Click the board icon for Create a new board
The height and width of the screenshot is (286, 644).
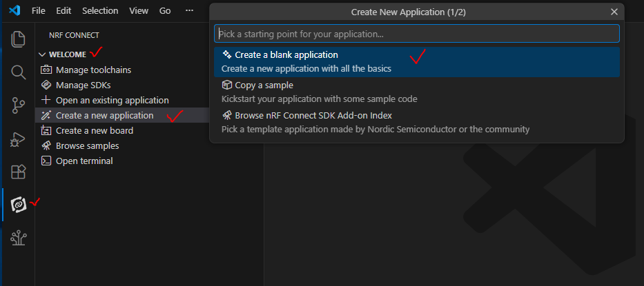(46, 130)
